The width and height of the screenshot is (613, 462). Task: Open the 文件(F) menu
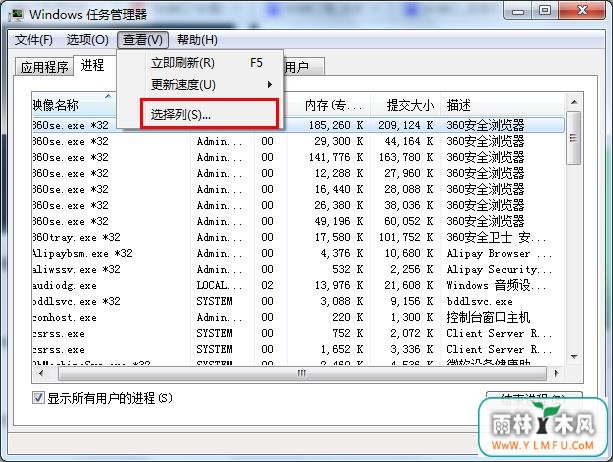coord(34,40)
